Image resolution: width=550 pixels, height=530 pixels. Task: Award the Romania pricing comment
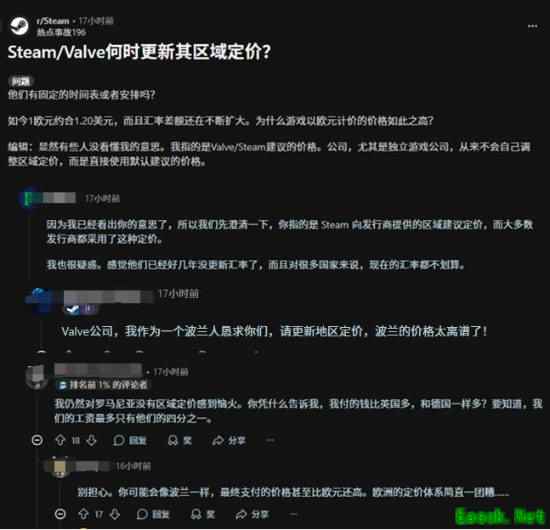point(180,440)
